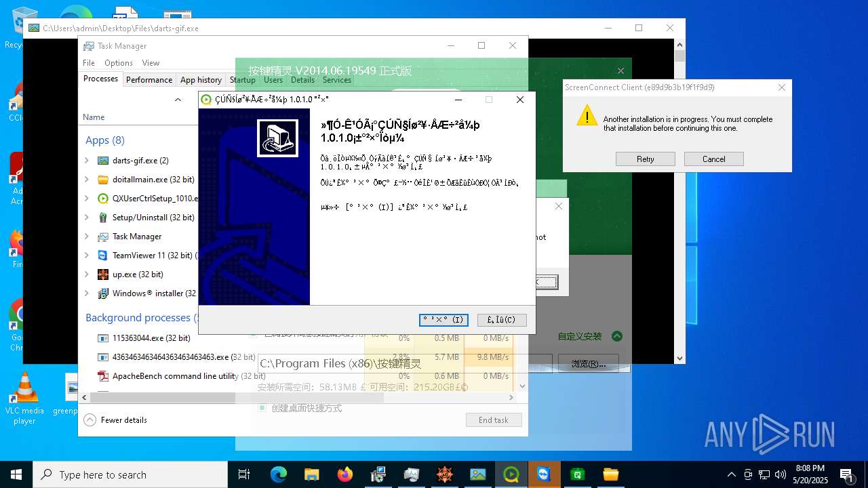Click Windows installer process icon
868x488 pixels.
[103, 293]
